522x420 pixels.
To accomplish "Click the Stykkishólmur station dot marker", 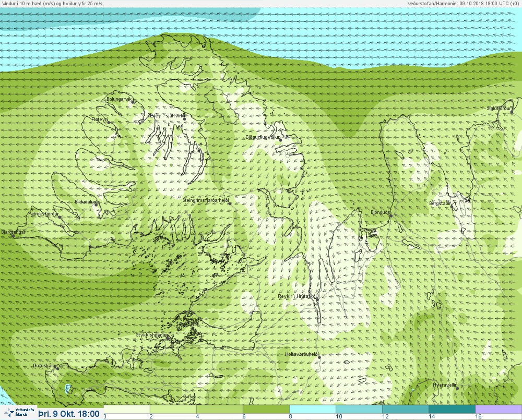I will click(x=168, y=338).
